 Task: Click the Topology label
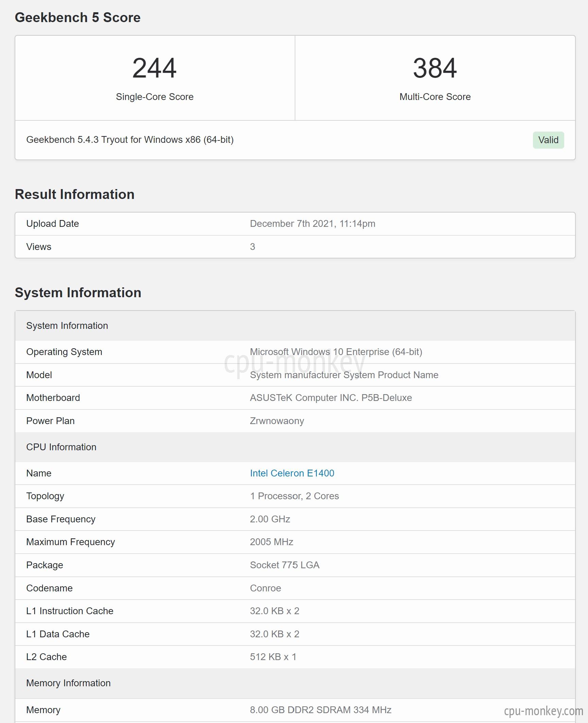(x=45, y=496)
